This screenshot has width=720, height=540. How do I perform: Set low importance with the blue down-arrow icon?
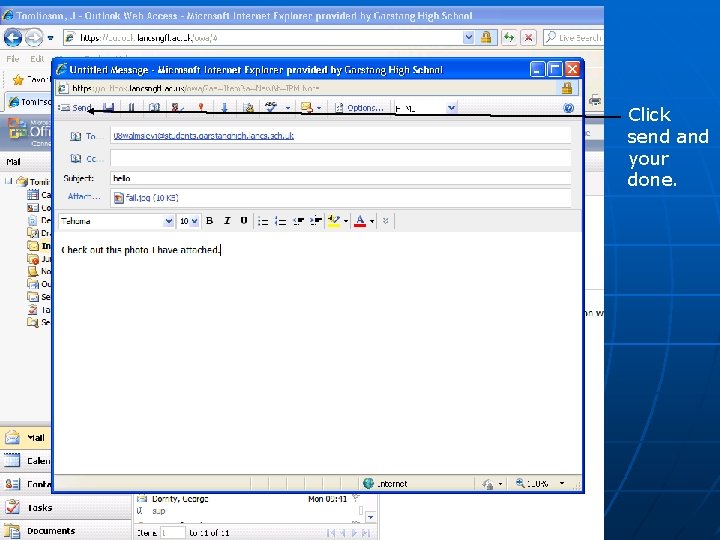pos(224,107)
